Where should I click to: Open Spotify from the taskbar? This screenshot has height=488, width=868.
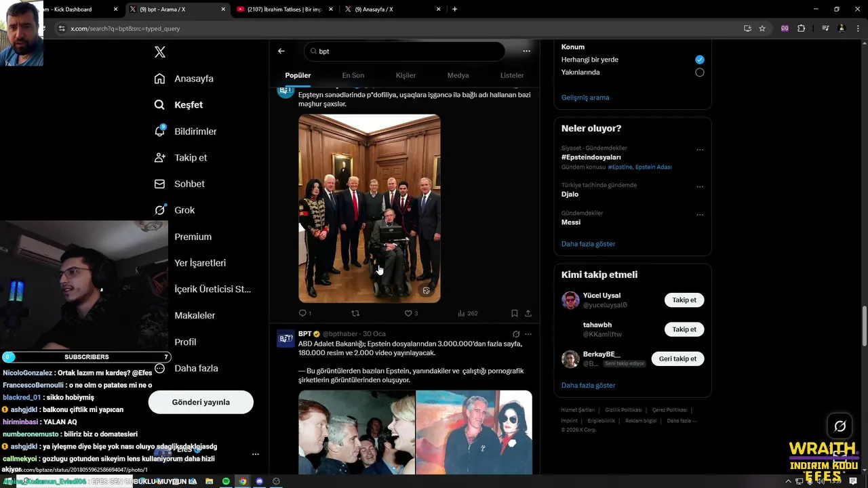coord(226,481)
